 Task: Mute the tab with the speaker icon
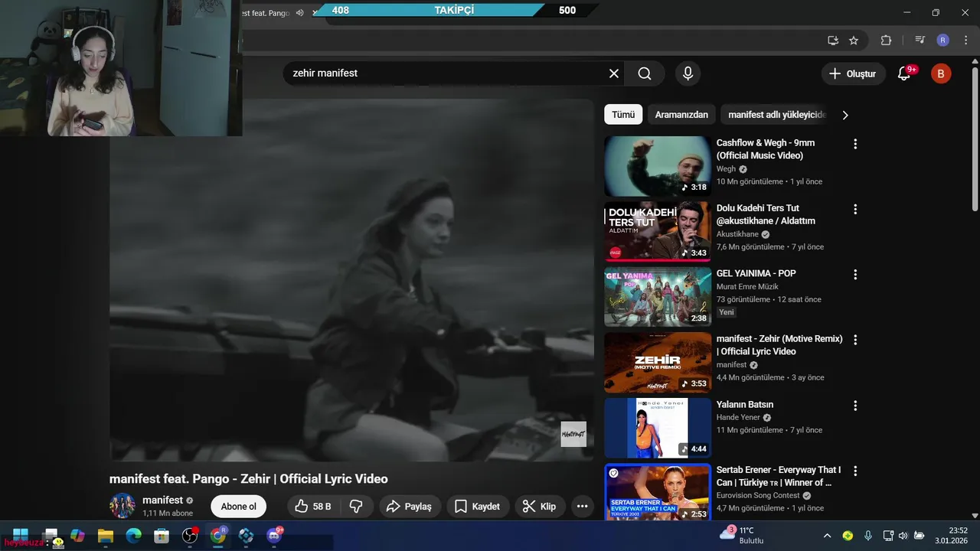coord(299,12)
